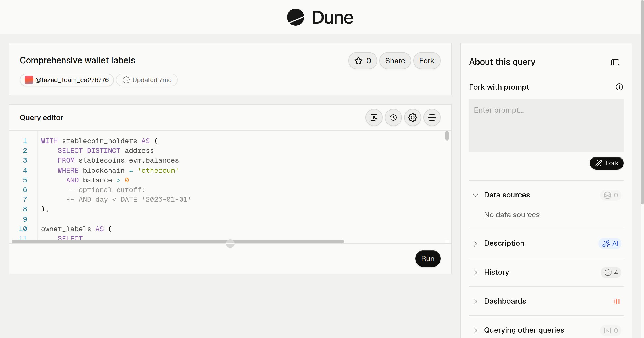Open the @tazad_team_ca276776 profile
644x338 pixels.
tap(67, 80)
